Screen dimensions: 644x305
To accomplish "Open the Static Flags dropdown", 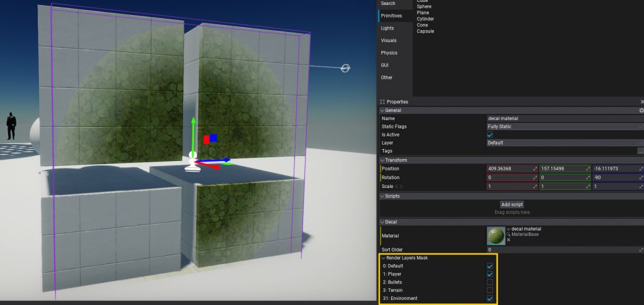I will point(564,126).
